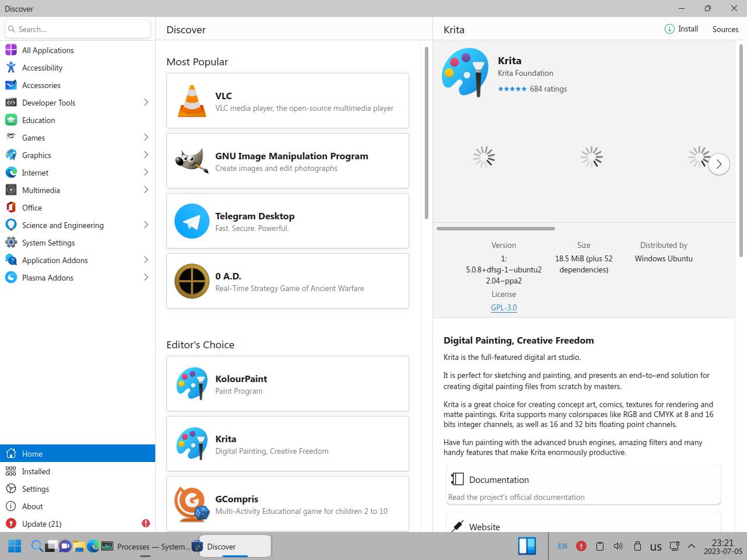Screen dimensions: 747x560
Task: Expand the Plasma Addons category
Action: click(146, 278)
